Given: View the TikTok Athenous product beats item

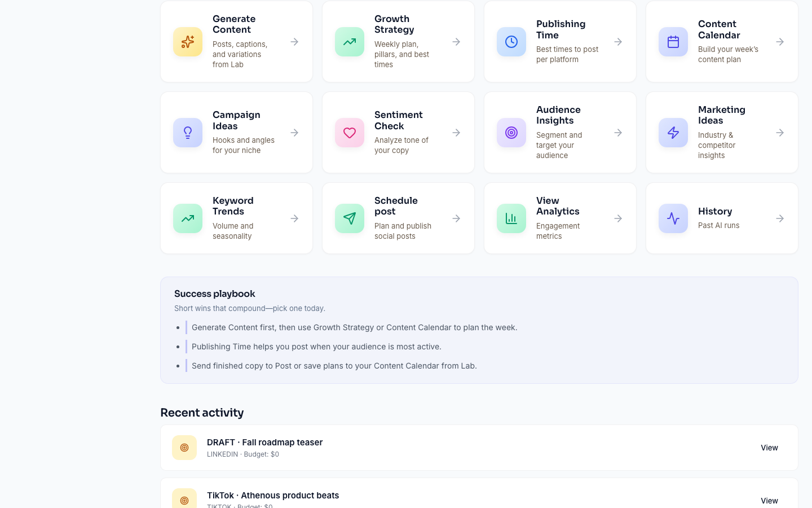Looking at the screenshot, I should coord(769,501).
